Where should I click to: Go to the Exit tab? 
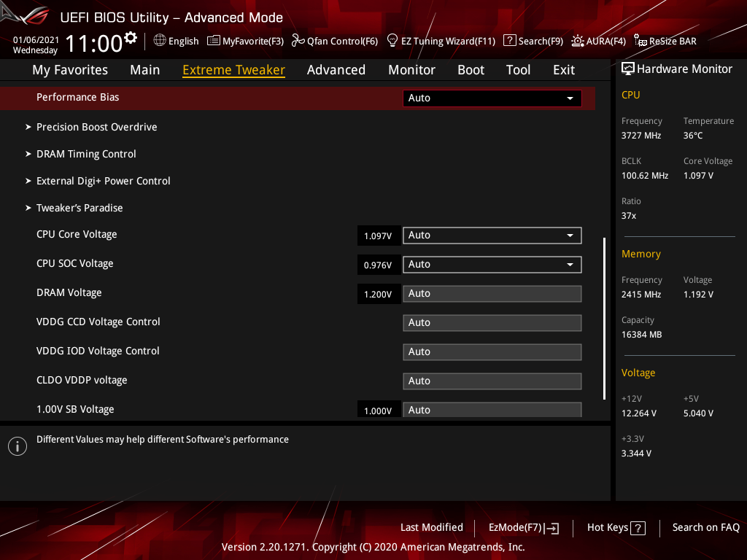pos(564,70)
